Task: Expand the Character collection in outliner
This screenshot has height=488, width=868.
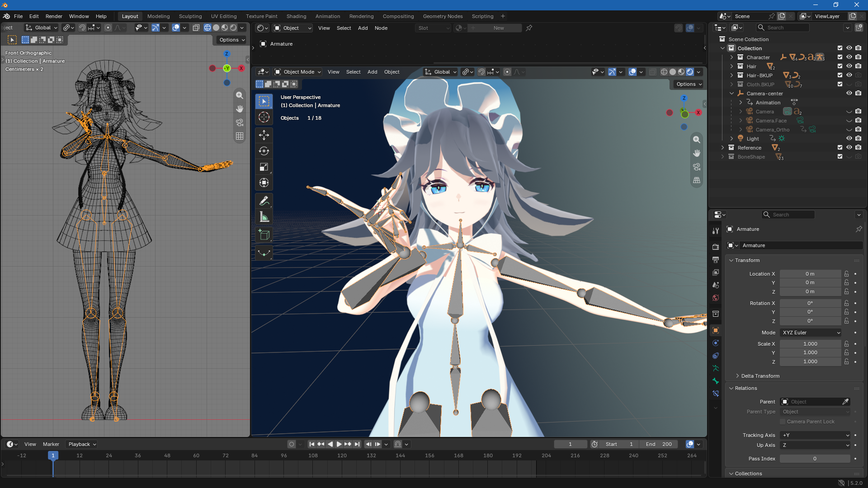Action: pos(731,57)
